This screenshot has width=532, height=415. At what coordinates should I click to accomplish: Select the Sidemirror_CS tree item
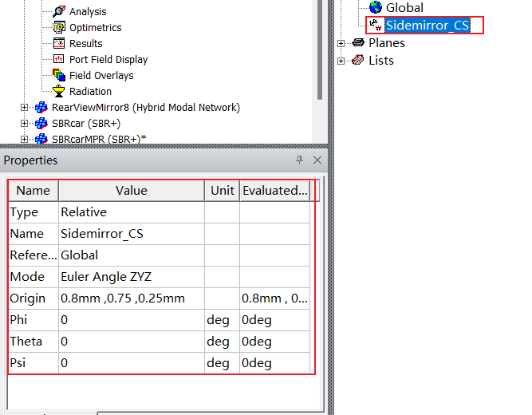428,25
